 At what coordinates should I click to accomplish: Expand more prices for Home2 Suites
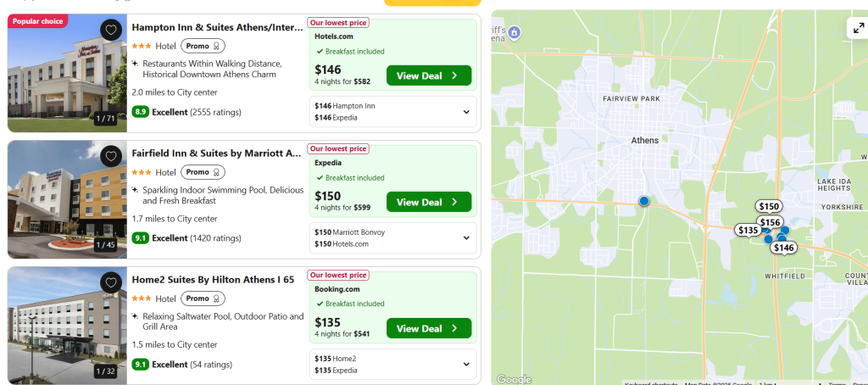(465, 364)
